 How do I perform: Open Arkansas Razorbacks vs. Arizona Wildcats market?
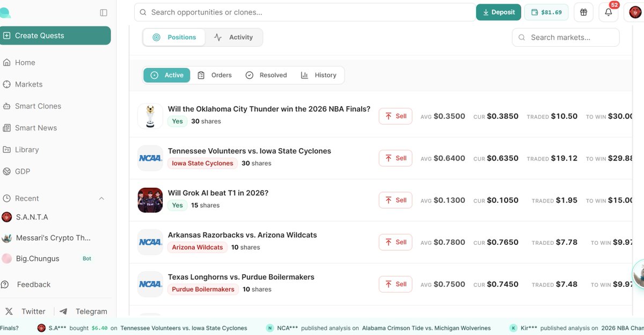[243, 235]
